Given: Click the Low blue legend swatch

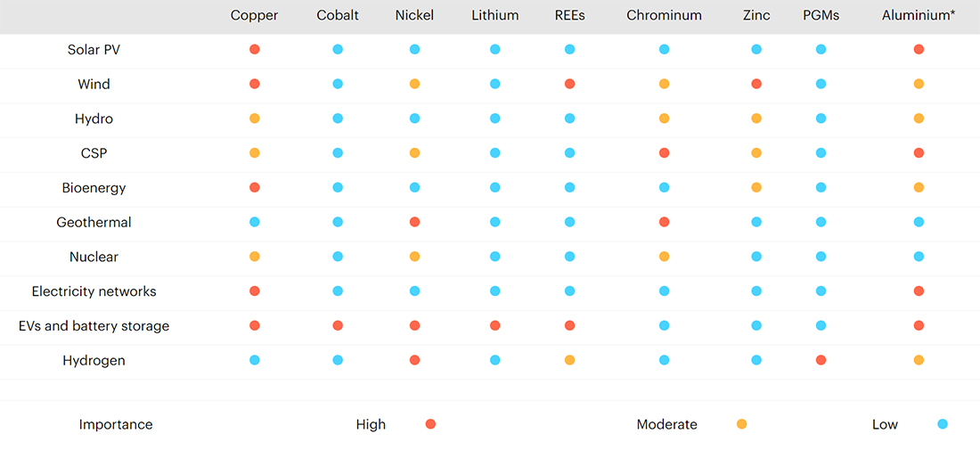Looking at the screenshot, I should pos(943,424).
